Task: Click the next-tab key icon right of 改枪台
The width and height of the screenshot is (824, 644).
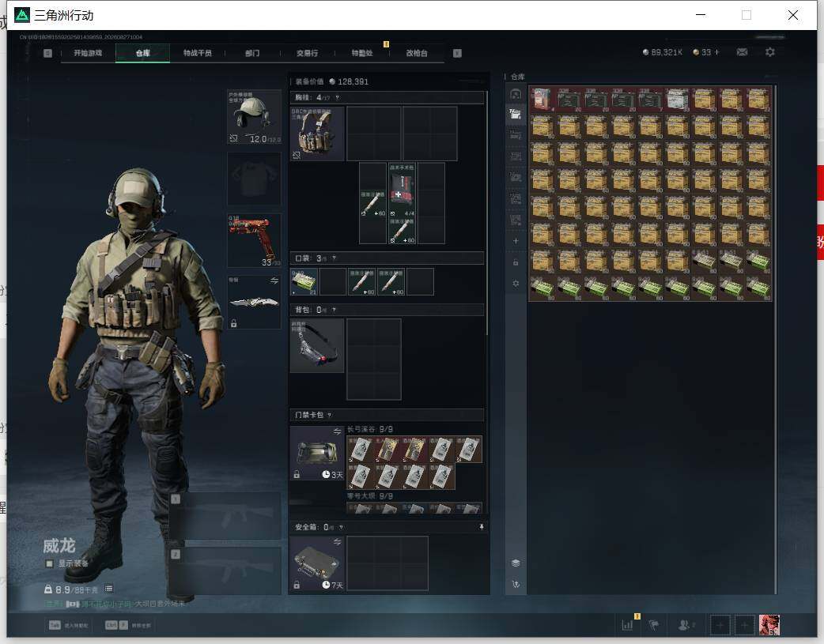Action: [x=457, y=53]
